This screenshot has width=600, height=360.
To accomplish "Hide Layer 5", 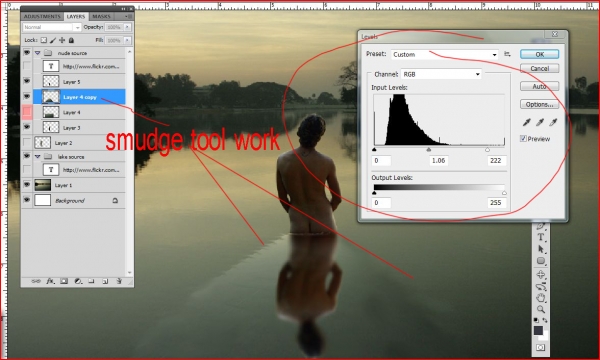I will click(27, 81).
